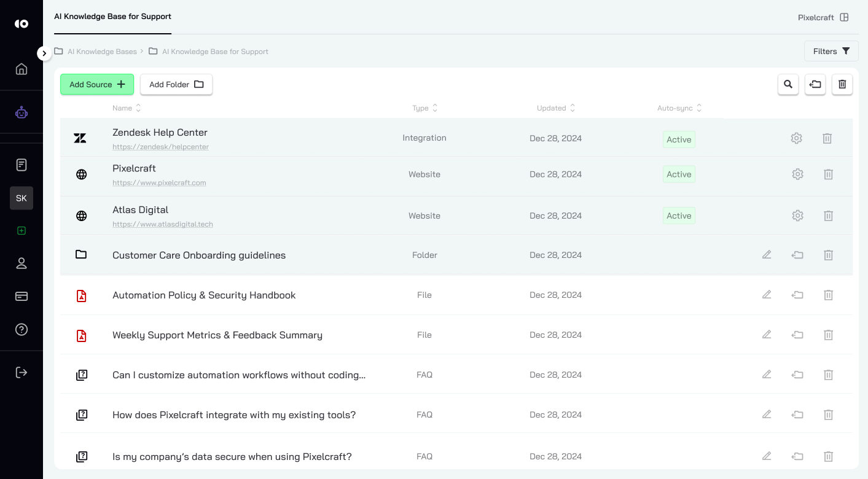Delete Weekly Support Metrics & Feedback Summary
Viewport: 868px width, 479px height.
829,335
